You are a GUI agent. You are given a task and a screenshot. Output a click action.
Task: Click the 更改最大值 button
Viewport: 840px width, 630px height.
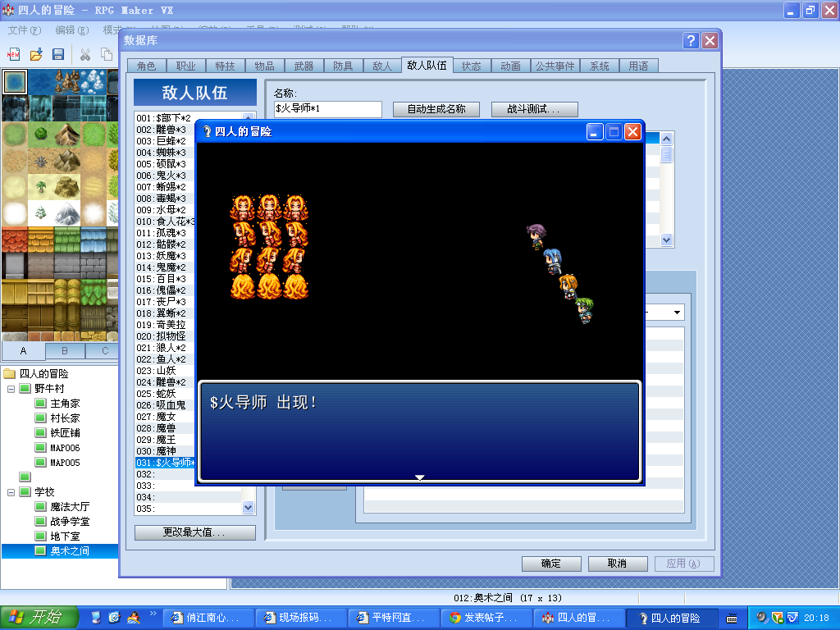195,532
